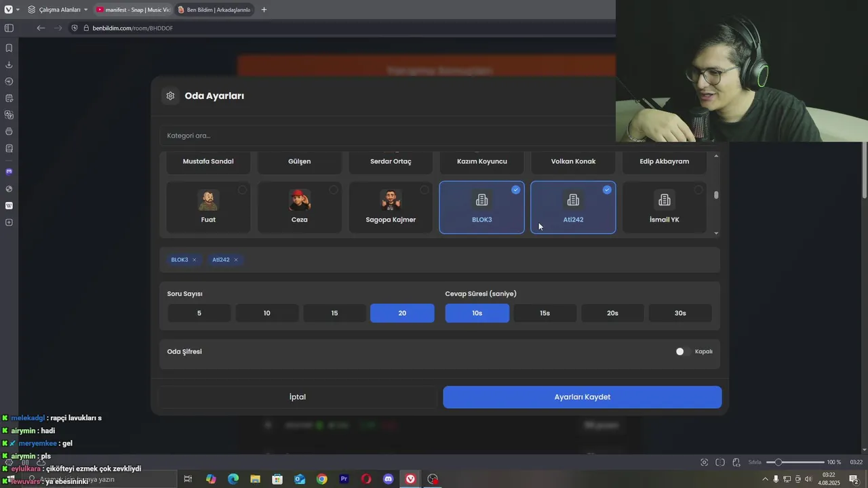This screenshot has width=868, height=488.
Task: Set Soru Sayısı to 20
Action: [x=402, y=313]
